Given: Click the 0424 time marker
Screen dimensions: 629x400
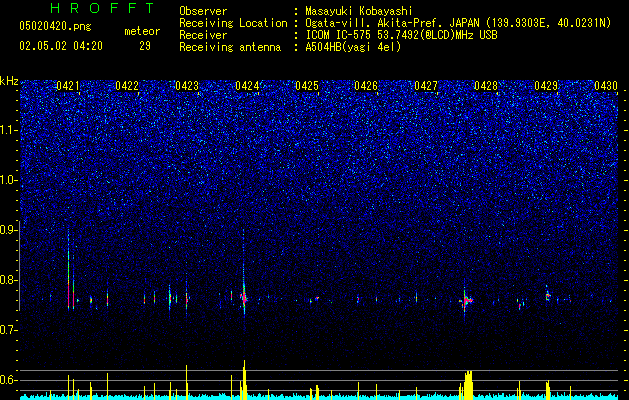Looking at the screenshot, I should tap(247, 86).
